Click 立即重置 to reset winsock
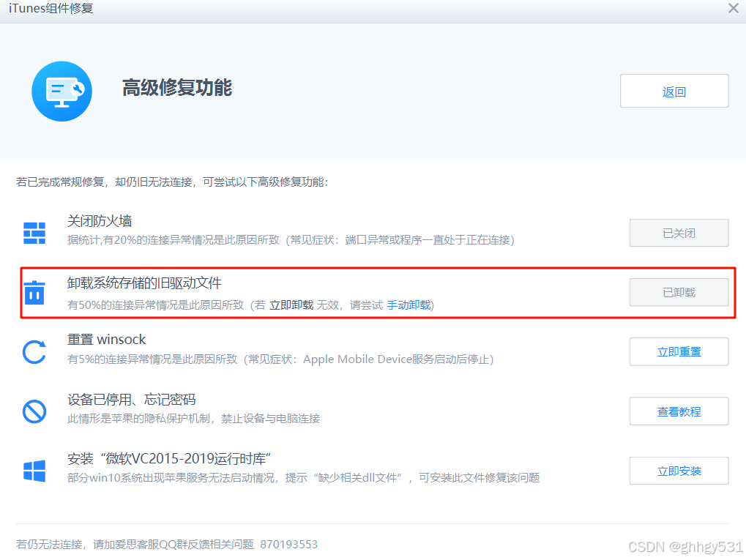The width and height of the screenshot is (746, 560). point(679,351)
